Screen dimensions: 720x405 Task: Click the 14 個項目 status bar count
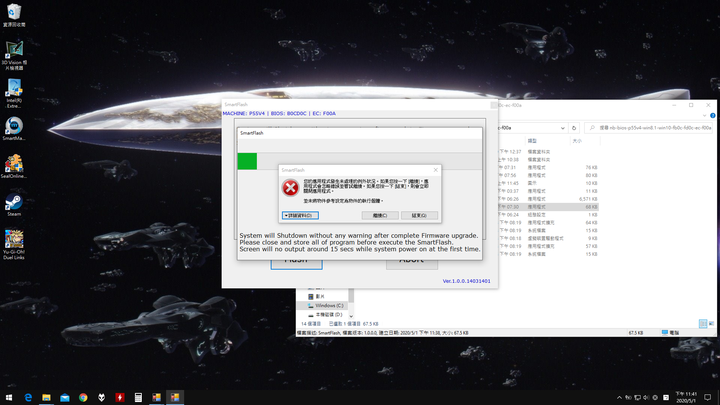[x=311, y=324]
